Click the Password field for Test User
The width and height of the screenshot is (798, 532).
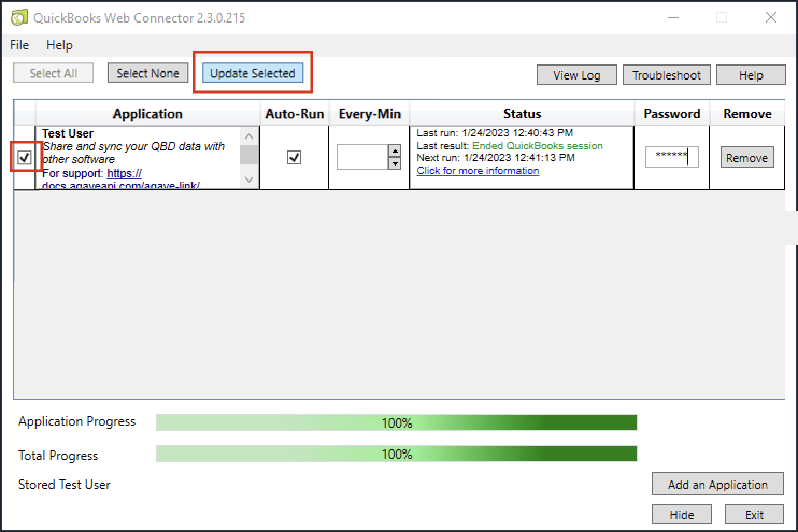[672, 157]
